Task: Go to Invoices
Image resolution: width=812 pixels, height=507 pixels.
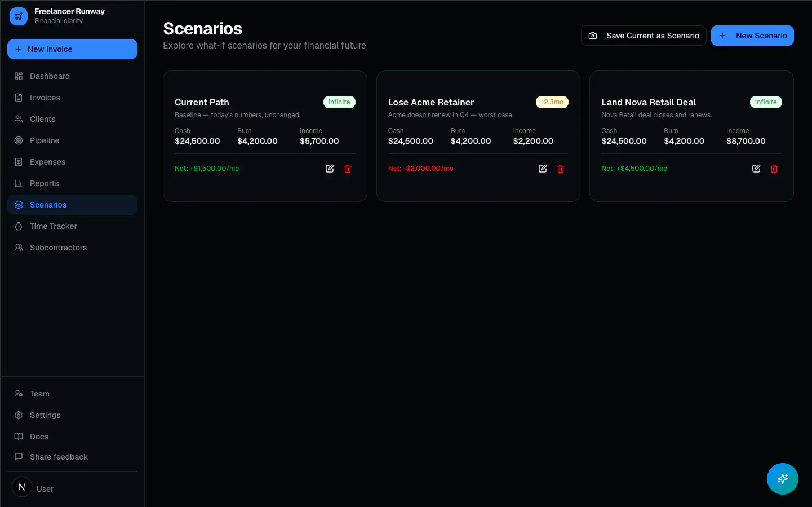Action: [72, 98]
